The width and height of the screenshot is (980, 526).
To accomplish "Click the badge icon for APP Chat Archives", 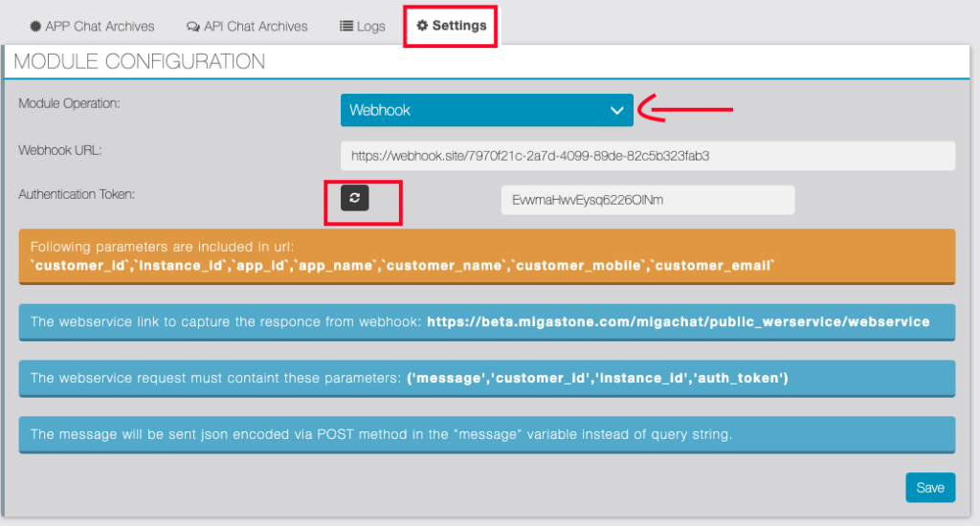I will click(x=35, y=27).
